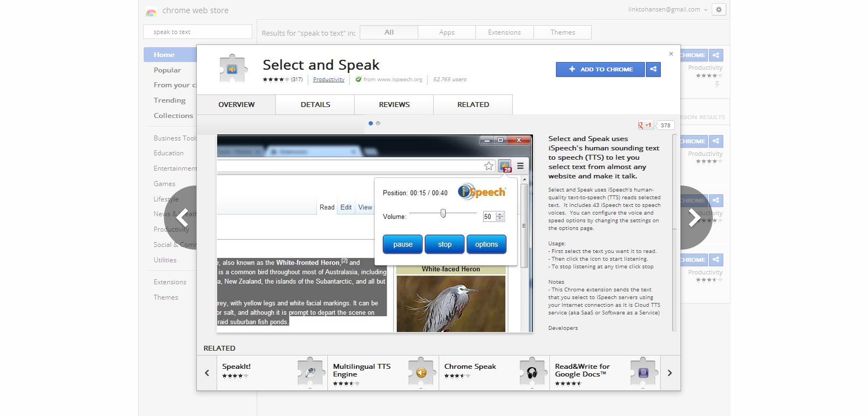The width and height of the screenshot is (868, 416).
Task: Click the share icon beside Add to Chrome
Action: tap(653, 69)
